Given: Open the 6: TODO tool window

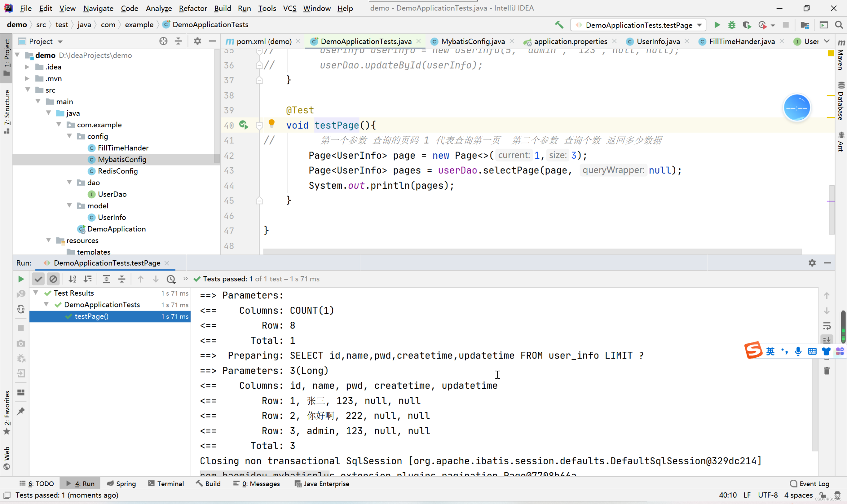Looking at the screenshot, I should [x=37, y=484].
